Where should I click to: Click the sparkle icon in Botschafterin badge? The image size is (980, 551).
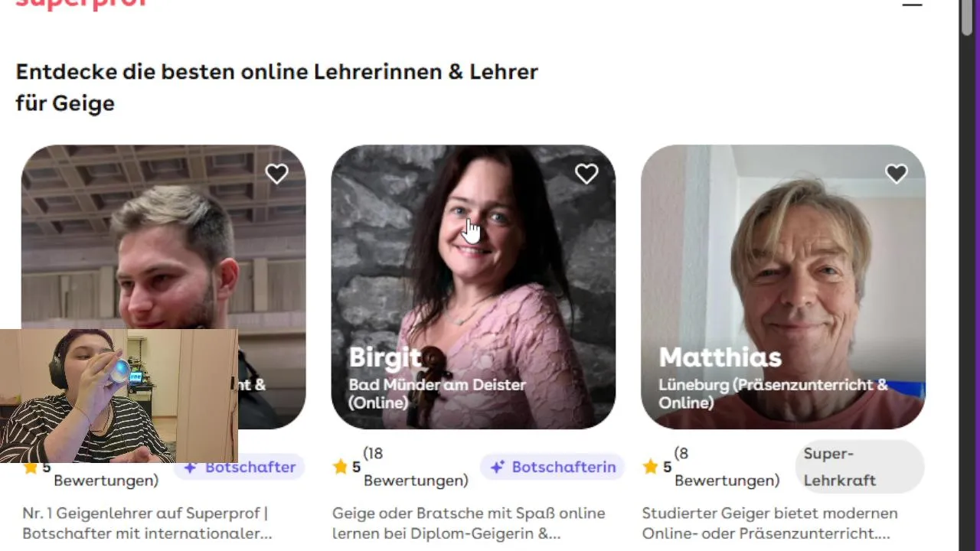(x=498, y=467)
